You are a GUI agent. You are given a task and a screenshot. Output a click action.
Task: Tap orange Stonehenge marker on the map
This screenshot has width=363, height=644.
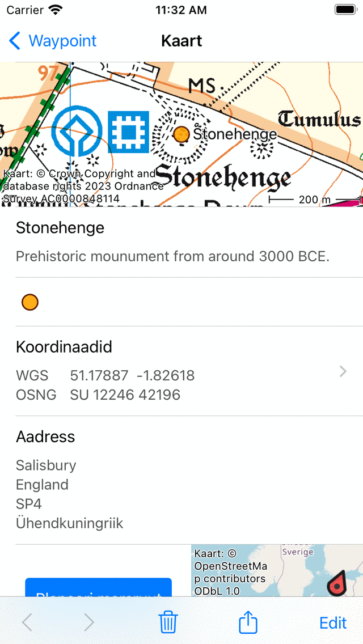[181, 134]
